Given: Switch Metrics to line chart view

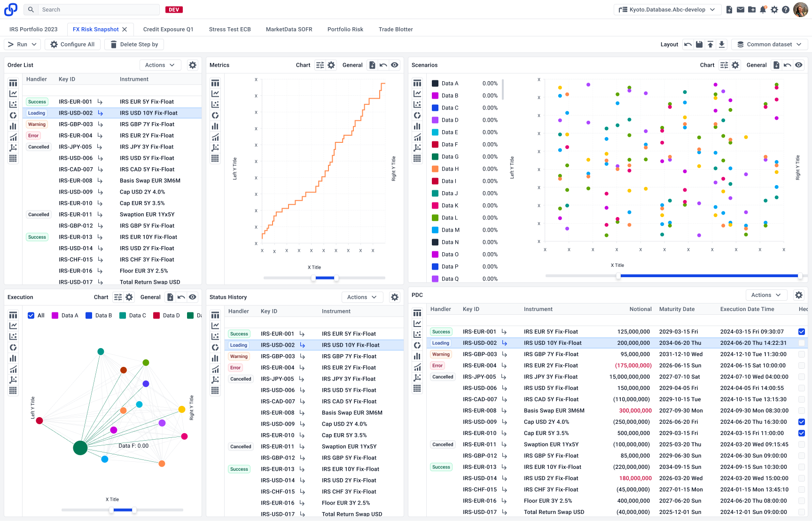Looking at the screenshot, I should coord(215,94).
